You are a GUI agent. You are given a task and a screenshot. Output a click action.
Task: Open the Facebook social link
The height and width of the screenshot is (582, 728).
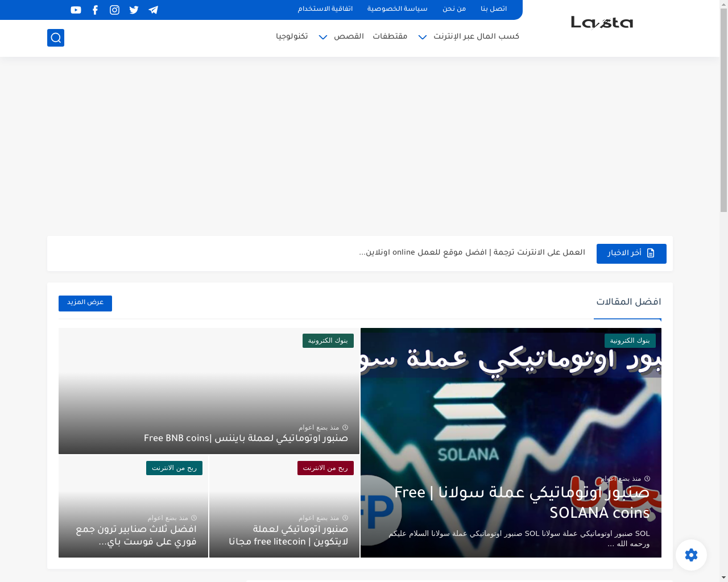tap(95, 10)
